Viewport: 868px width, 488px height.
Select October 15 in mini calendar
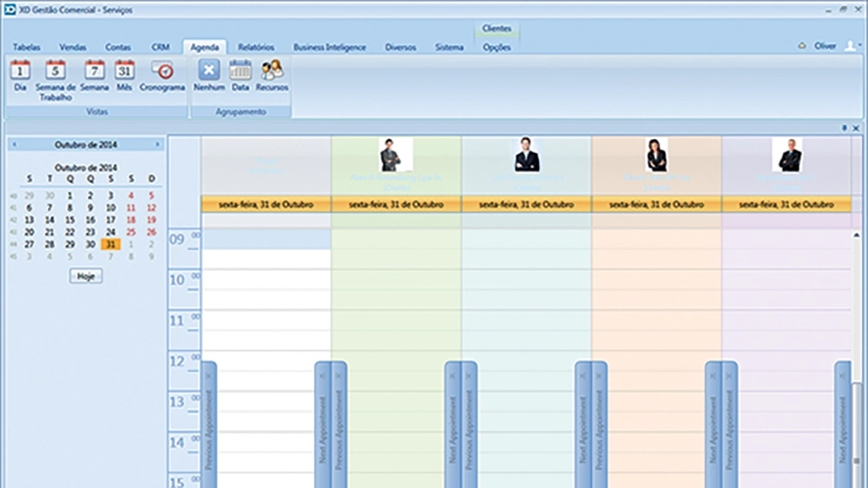pyautogui.click(x=70, y=221)
